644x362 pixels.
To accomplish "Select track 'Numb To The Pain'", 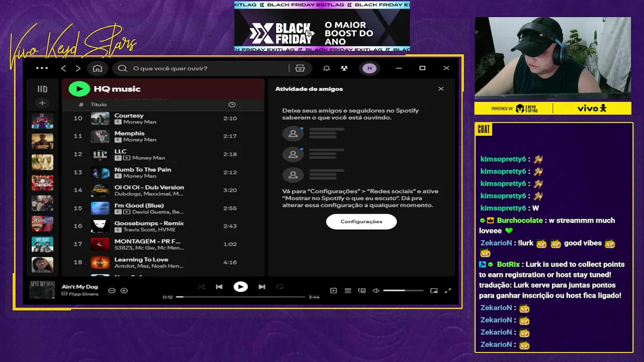I will pyautogui.click(x=142, y=169).
